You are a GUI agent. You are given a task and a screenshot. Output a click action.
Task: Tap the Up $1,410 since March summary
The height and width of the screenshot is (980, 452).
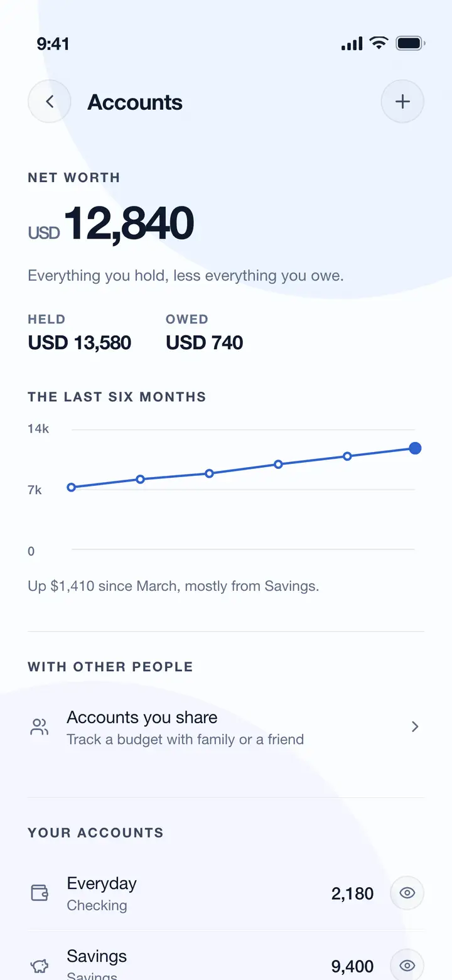(x=174, y=586)
